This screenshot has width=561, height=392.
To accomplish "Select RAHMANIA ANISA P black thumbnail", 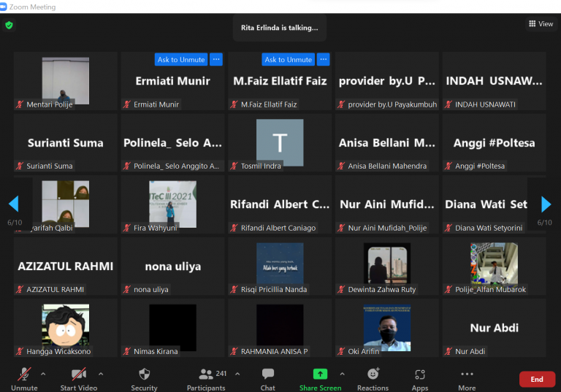I will coord(280,327).
